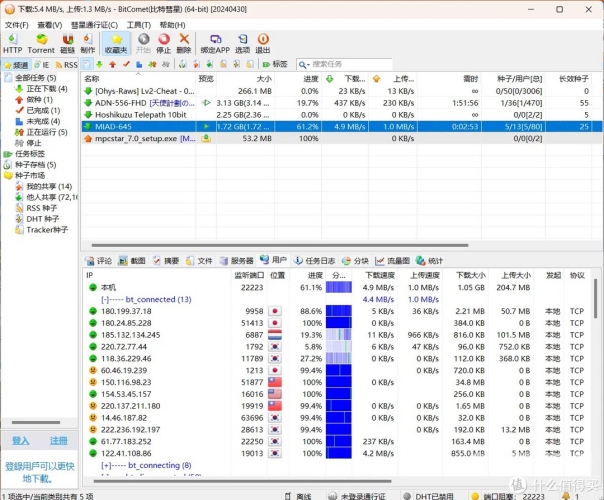The height and width of the screenshot is (500, 604).
Task: Click 离线 offline status in status bar
Action: [x=298, y=496]
